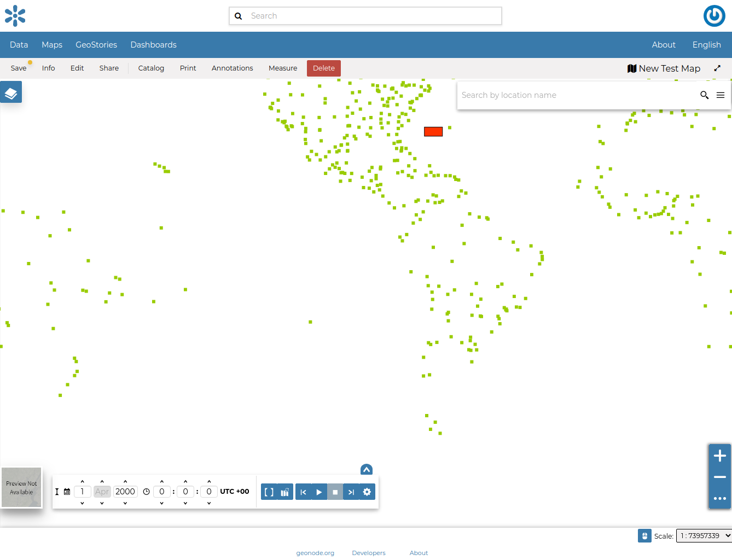Click the red Delete button
Screen dimensions: 732x560
click(x=323, y=68)
